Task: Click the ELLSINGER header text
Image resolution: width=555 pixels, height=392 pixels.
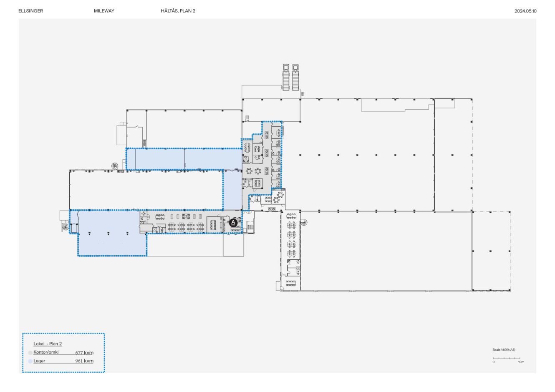Action: click(31, 11)
